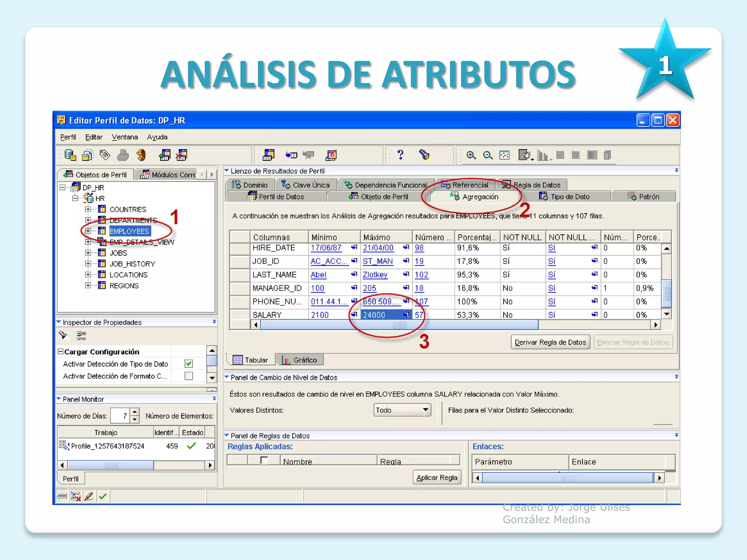Image resolution: width=747 pixels, height=560 pixels.
Task: Click the zoom in magnifier icon
Action: pos(471,155)
